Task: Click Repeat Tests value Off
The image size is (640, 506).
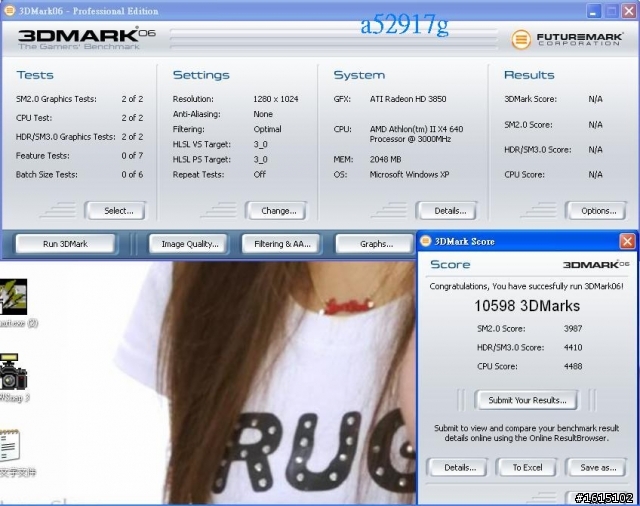Action: click(260, 174)
